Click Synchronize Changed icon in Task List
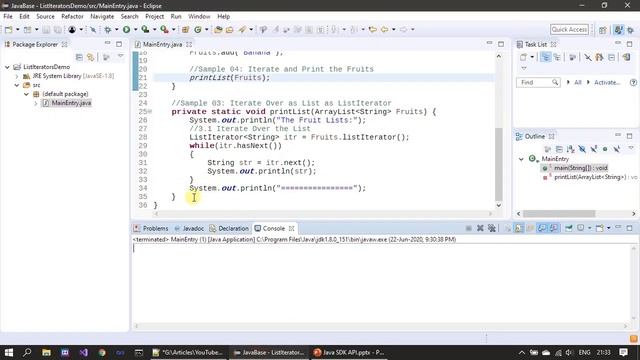 pyautogui.click(x=627, y=57)
